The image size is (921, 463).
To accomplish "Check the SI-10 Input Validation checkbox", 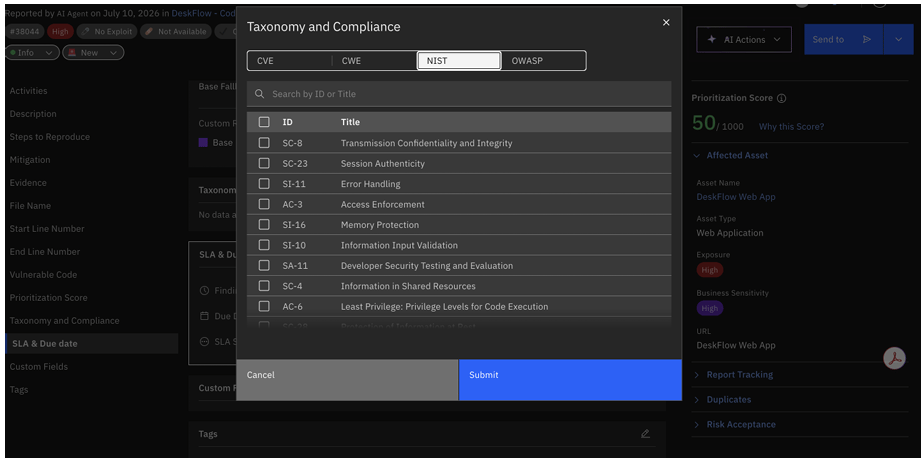I will coord(264,244).
